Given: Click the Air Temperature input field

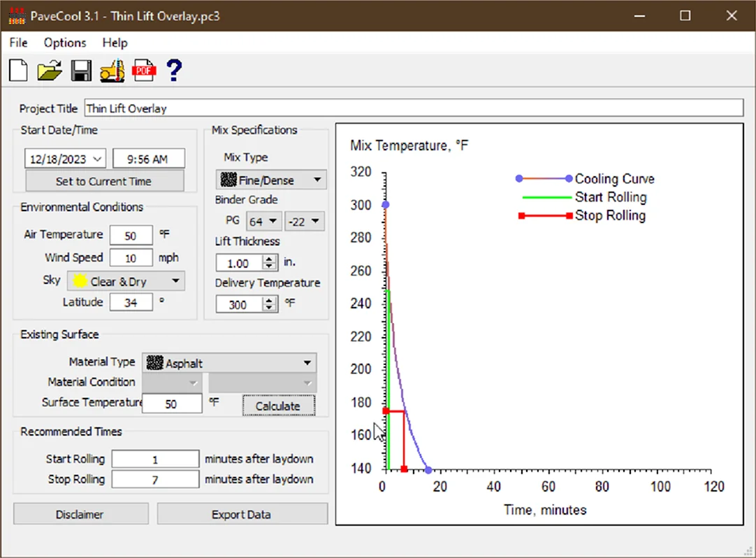Looking at the screenshot, I should [131, 236].
